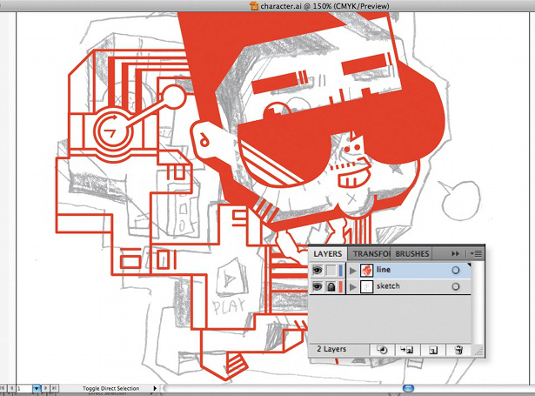Hide the sketch layer with its eye icon
The width and height of the screenshot is (535, 396).
click(317, 287)
